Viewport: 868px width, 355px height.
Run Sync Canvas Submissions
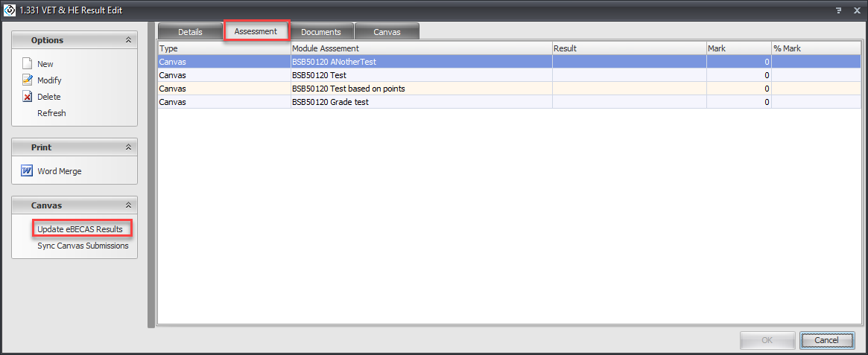(83, 246)
